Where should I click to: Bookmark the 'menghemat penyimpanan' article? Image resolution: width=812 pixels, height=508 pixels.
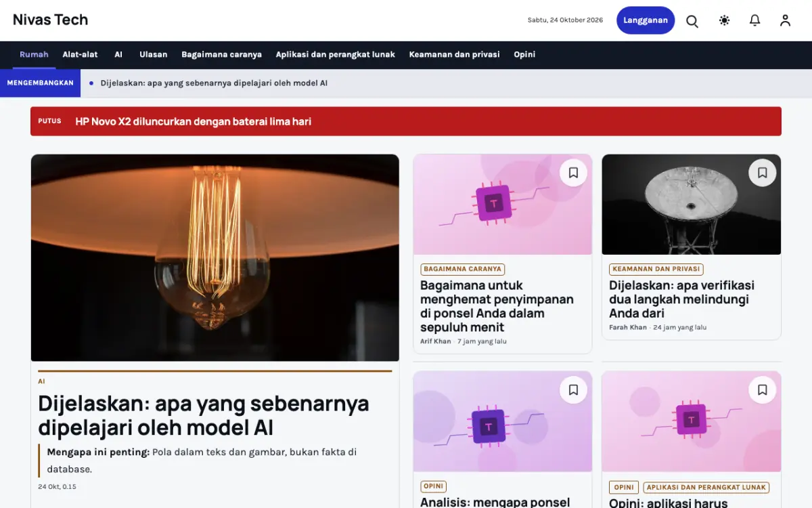tap(573, 173)
